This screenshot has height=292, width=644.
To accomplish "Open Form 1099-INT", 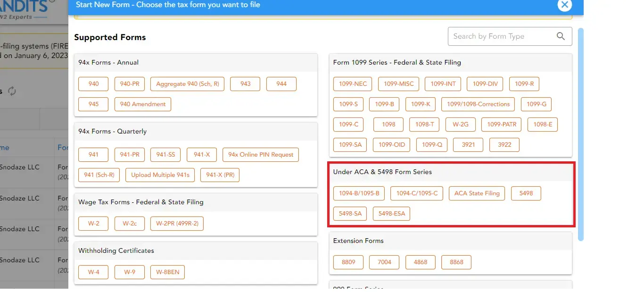I will click(443, 84).
